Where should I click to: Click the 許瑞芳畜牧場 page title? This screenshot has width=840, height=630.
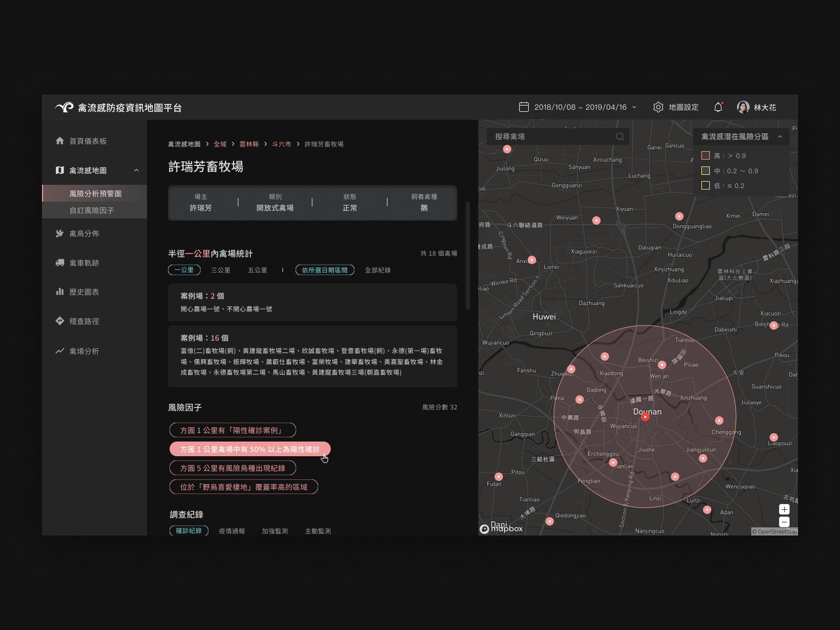pos(206,167)
